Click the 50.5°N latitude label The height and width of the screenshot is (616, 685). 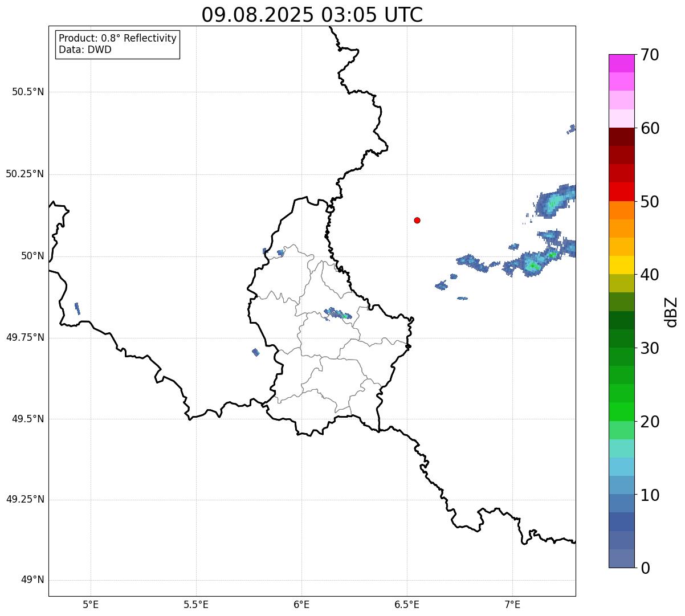point(28,92)
